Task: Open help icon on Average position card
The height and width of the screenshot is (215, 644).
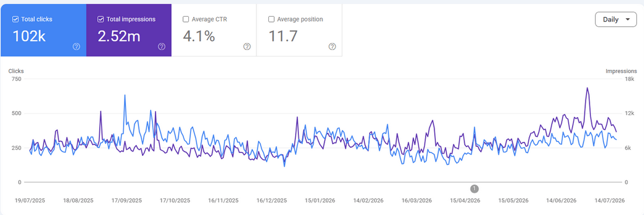Action: (x=332, y=47)
